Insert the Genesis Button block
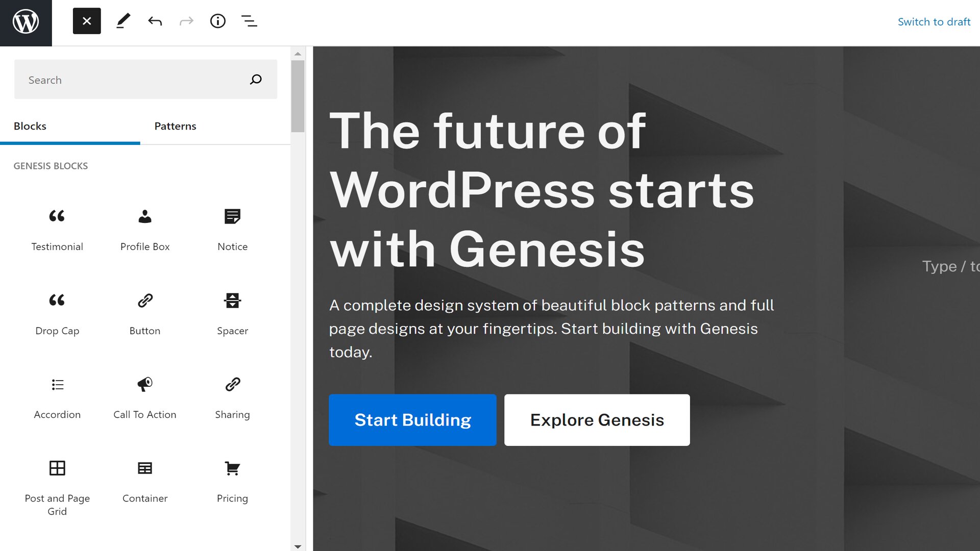Screen dimensions: 980x551 [x=145, y=314]
